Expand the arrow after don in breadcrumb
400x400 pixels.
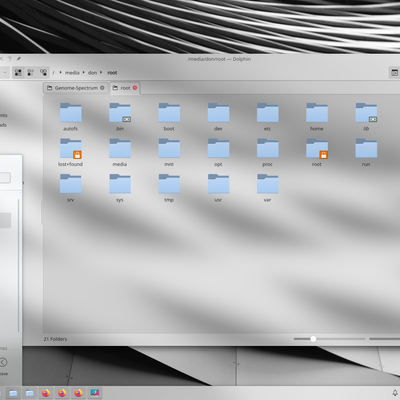click(x=101, y=72)
